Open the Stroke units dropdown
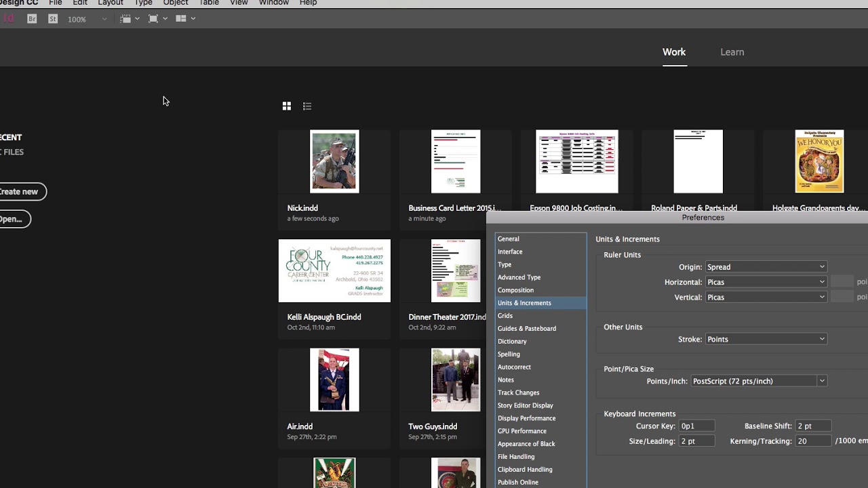 pyautogui.click(x=766, y=339)
